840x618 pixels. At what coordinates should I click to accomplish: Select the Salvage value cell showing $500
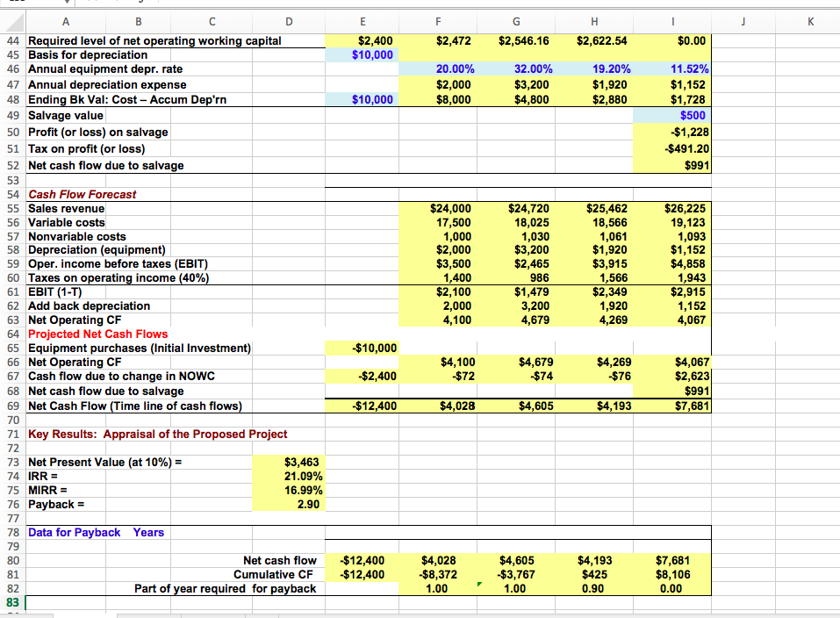[x=672, y=114]
